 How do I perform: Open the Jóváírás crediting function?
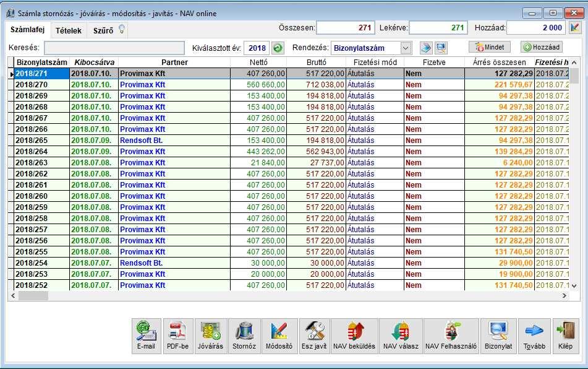tap(211, 336)
